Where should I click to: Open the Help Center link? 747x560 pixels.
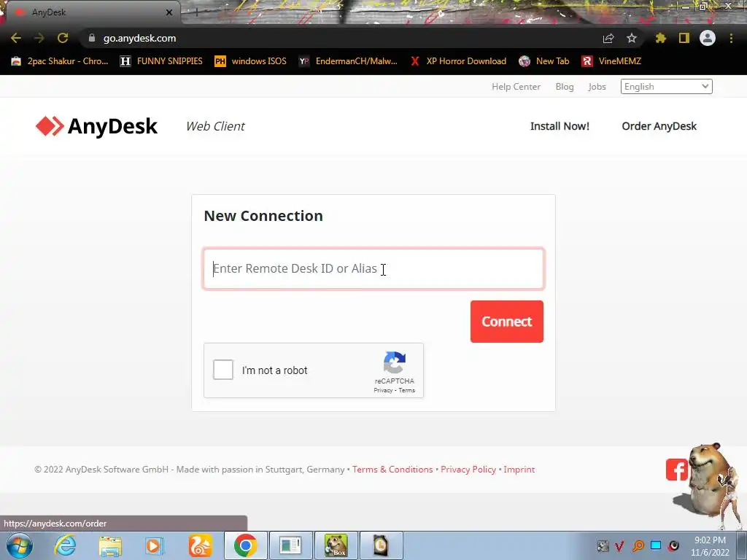516,87
